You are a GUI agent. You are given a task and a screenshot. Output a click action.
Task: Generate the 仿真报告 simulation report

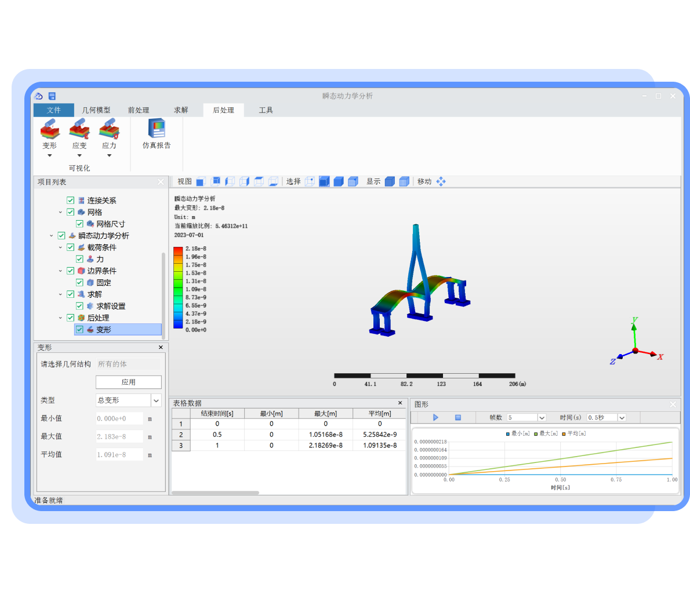tap(157, 134)
